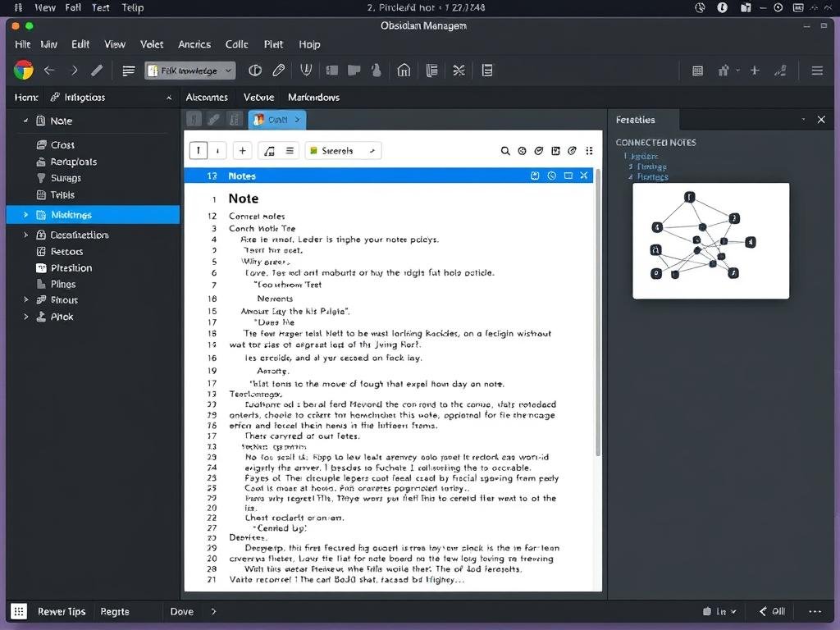Open the clock history icon on the Notes header
This screenshot has width=840, height=630.
[553, 176]
